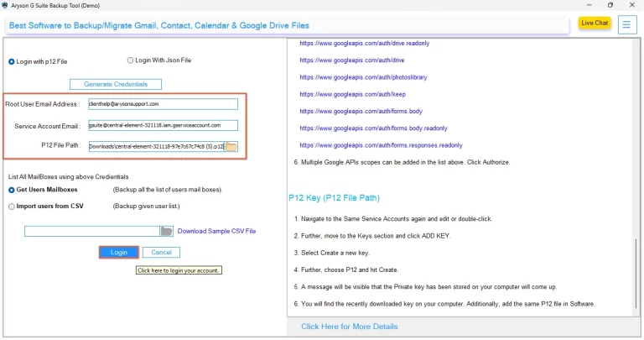This screenshot has width=644, height=340.
Task: Click into the P12 File Path field
Action: 157,146
